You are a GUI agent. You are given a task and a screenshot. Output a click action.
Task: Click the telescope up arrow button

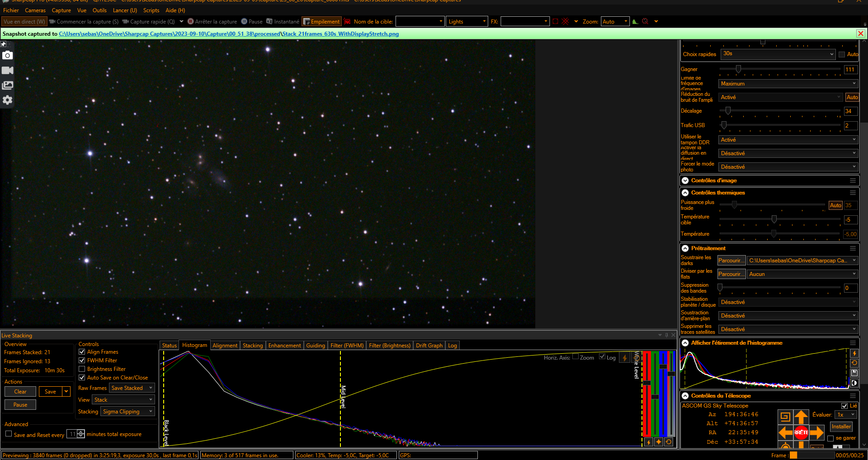801,417
